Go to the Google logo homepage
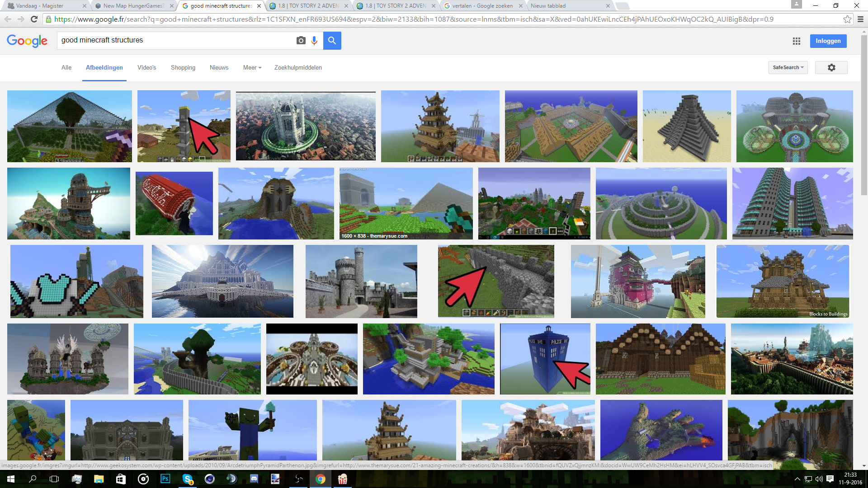The image size is (868, 488). 27,41
